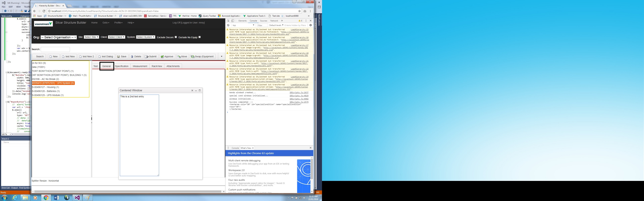Open the Default levels console dropdown
This screenshot has height=201, width=644.
point(276,25)
